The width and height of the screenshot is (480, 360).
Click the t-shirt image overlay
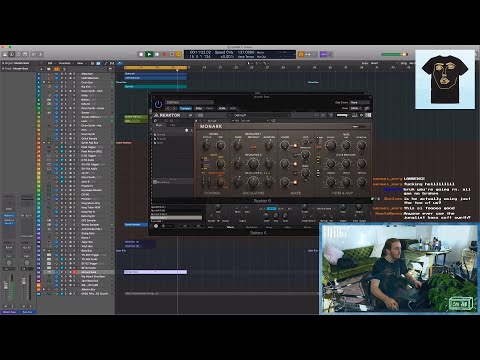point(445,79)
